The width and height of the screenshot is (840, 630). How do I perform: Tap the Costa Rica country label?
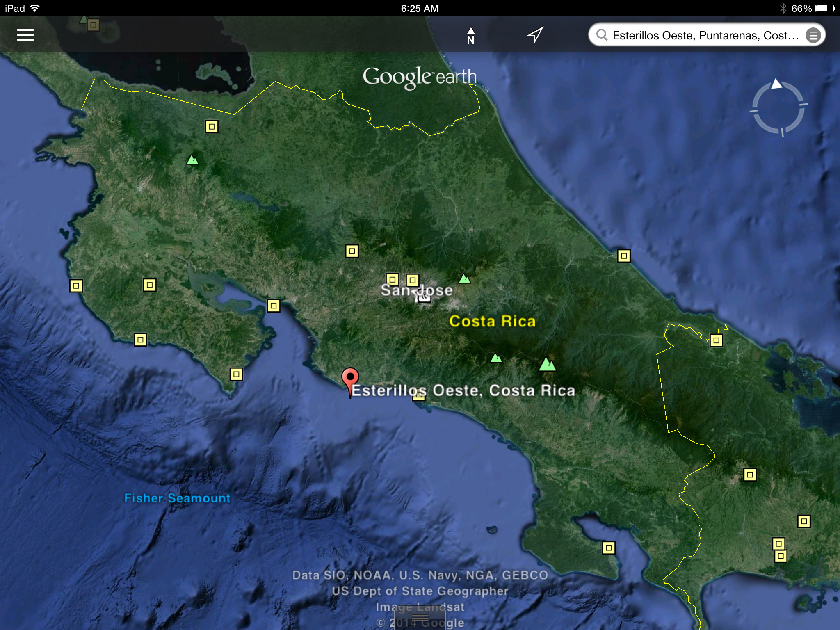[492, 321]
